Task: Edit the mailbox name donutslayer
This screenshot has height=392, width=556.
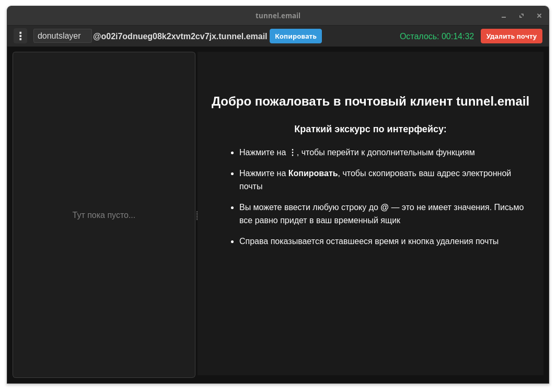Action: click(62, 36)
